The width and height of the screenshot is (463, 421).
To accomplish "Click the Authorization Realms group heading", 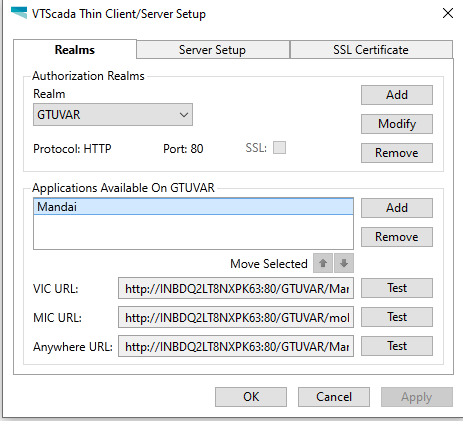I will (88, 76).
